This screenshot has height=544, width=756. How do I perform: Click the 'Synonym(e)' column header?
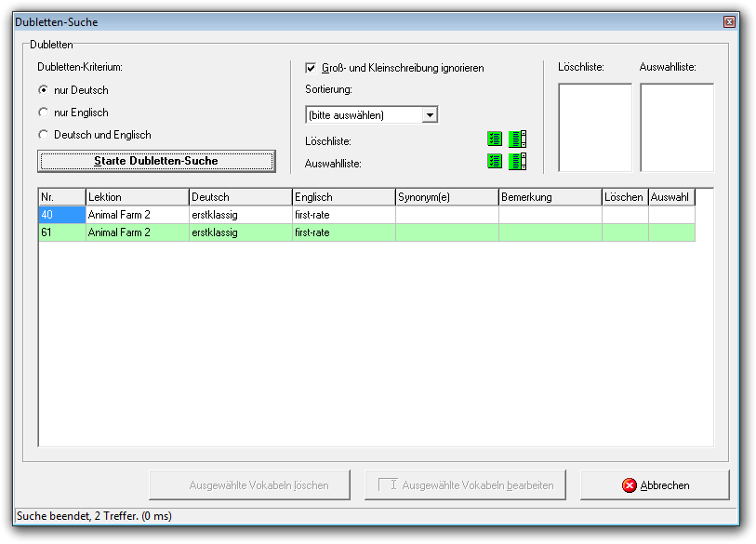tap(446, 197)
